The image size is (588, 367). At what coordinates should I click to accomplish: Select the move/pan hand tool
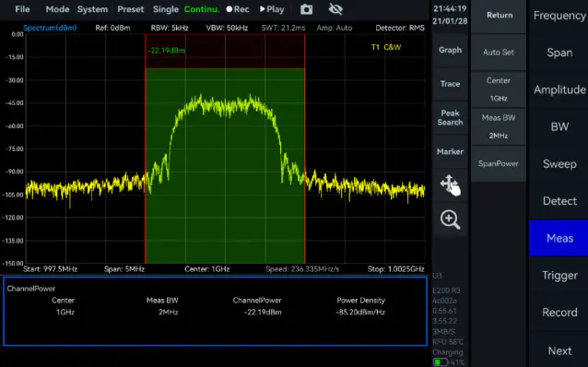pos(450,185)
